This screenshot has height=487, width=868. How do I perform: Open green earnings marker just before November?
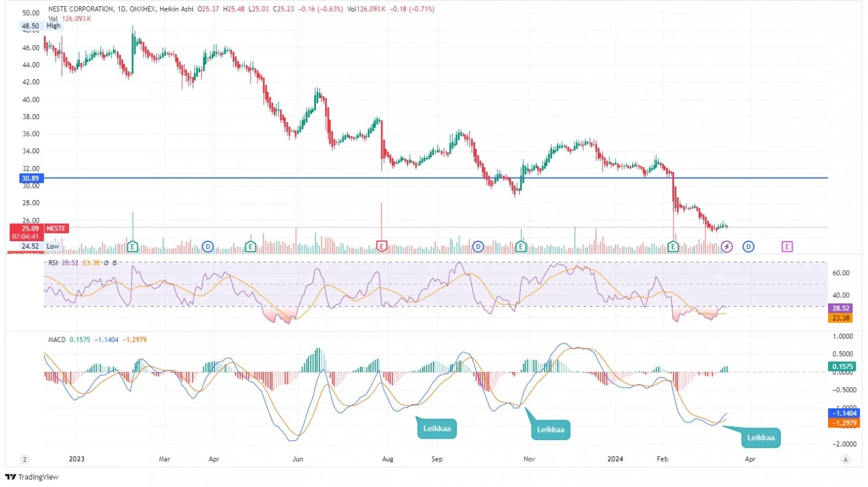(x=521, y=247)
